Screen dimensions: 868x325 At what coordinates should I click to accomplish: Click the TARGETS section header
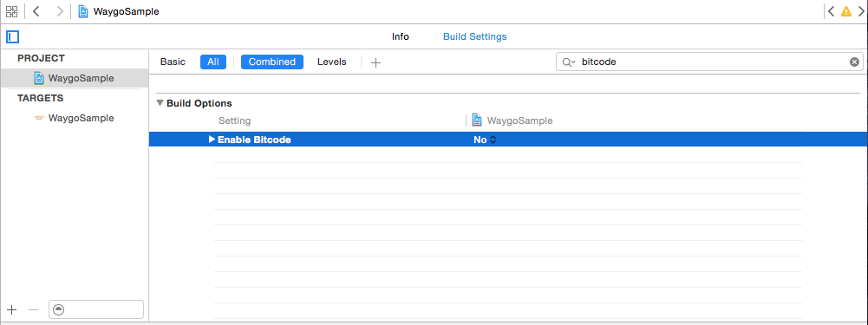(41, 98)
